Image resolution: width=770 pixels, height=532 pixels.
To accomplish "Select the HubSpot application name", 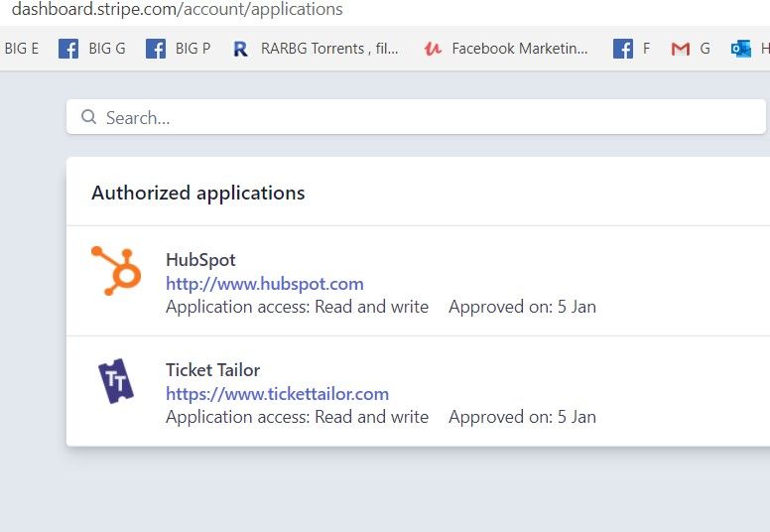I will point(200,259).
